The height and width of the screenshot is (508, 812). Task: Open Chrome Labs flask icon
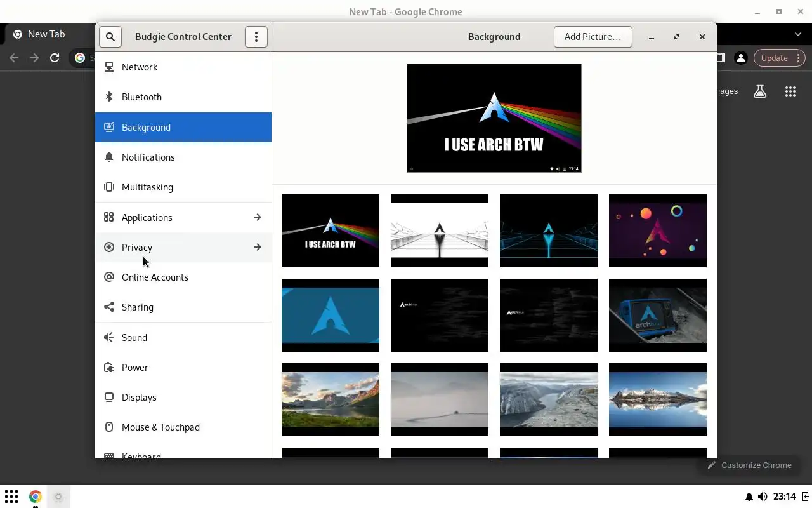coord(760,91)
